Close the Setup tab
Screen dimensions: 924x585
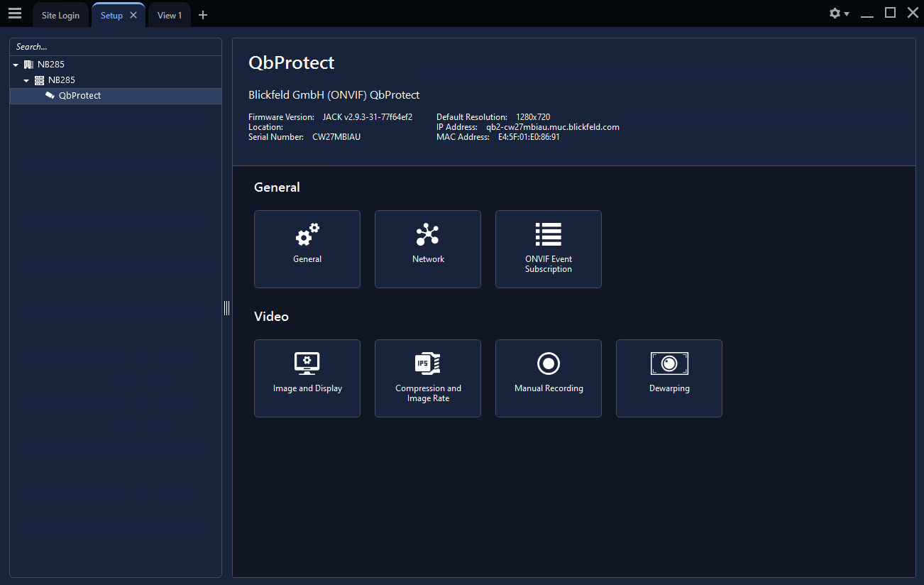click(133, 15)
